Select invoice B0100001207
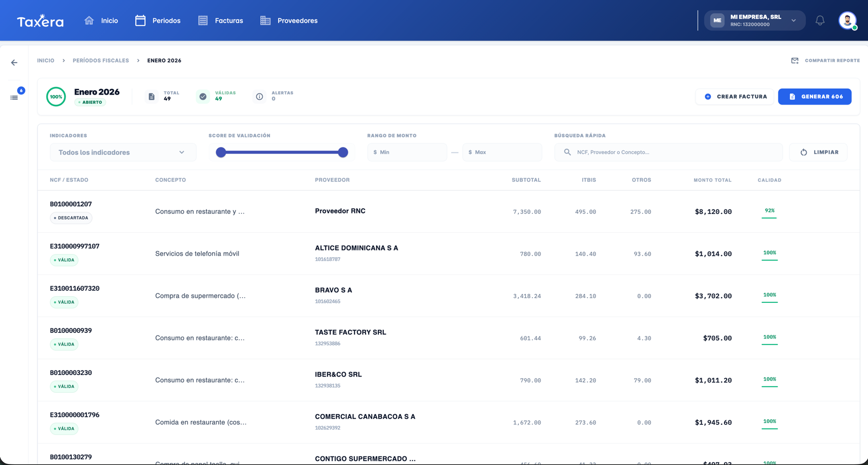The width and height of the screenshot is (868, 465). [71, 204]
